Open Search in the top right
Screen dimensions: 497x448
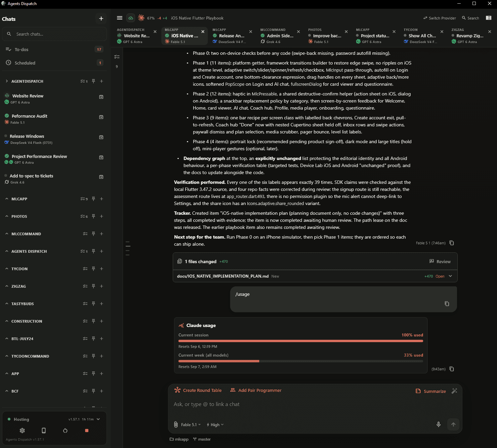[470, 18]
